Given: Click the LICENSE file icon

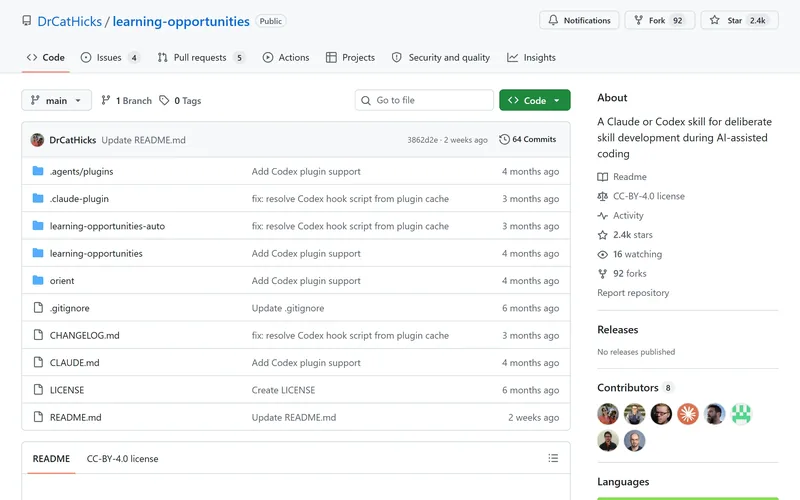Looking at the screenshot, I should tap(38, 389).
